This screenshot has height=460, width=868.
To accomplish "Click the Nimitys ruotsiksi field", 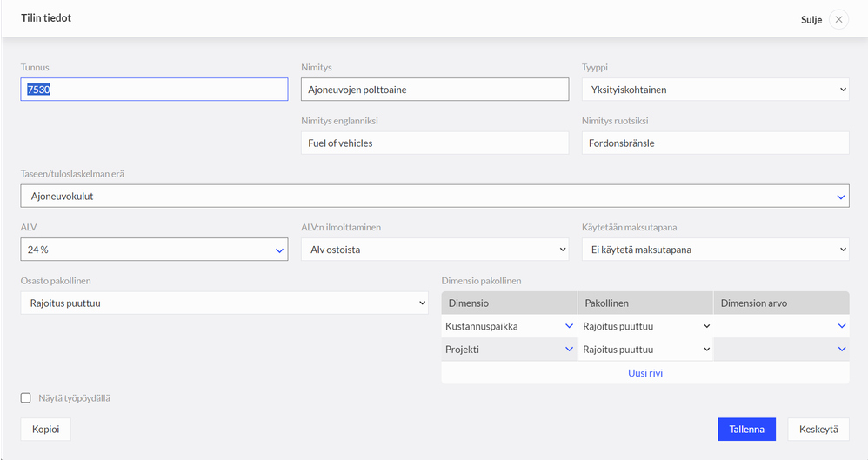I will [715, 143].
